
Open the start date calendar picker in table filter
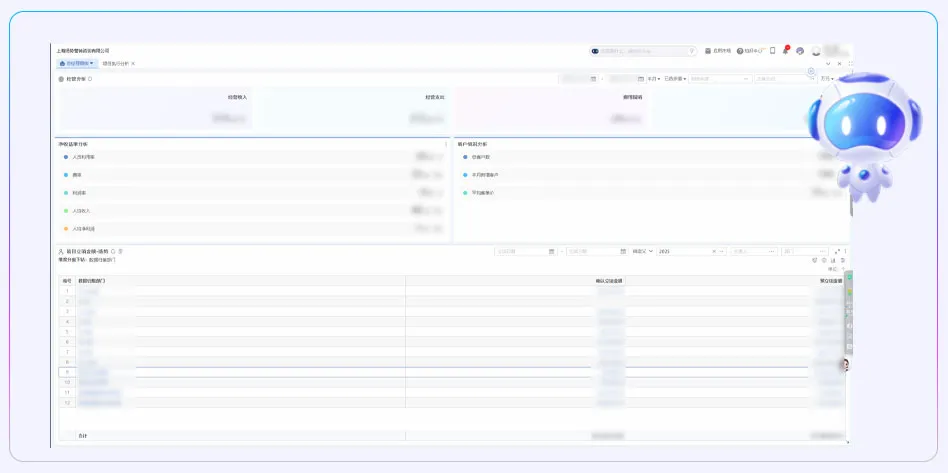click(x=551, y=251)
